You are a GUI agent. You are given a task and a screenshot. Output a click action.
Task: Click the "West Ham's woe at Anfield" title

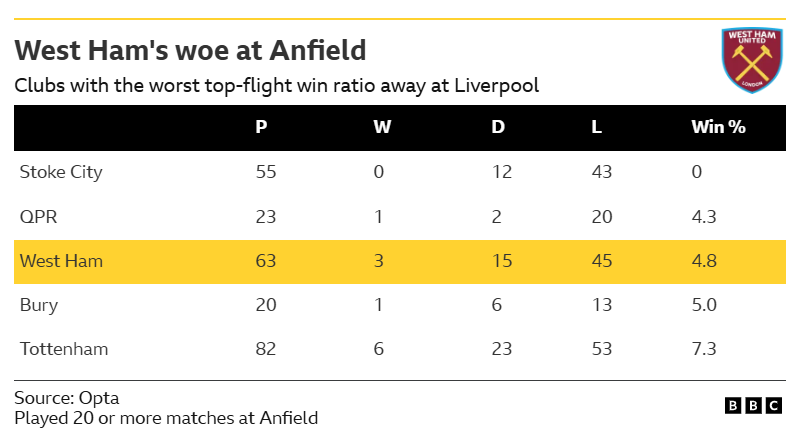[x=190, y=50]
